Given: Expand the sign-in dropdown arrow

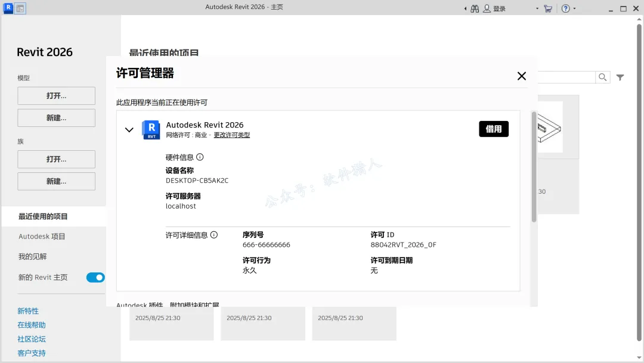Looking at the screenshot, I should (537, 8).
